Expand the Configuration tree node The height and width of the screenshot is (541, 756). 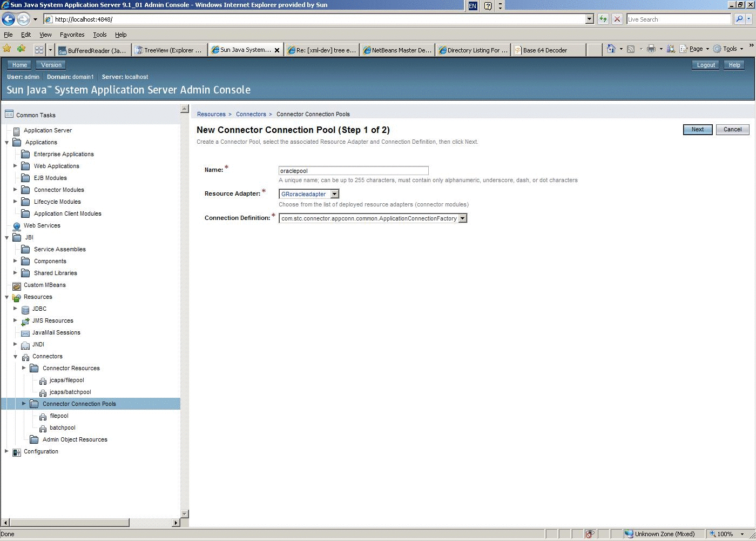click(x=6, y=451)
